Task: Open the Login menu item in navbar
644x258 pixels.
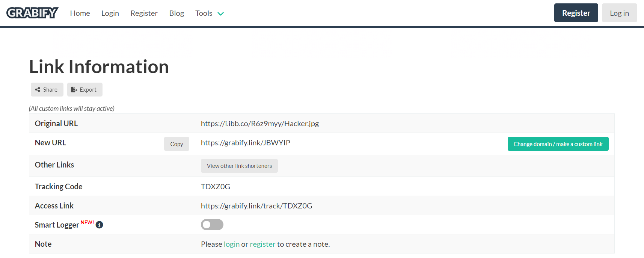Action: (110, 13)
